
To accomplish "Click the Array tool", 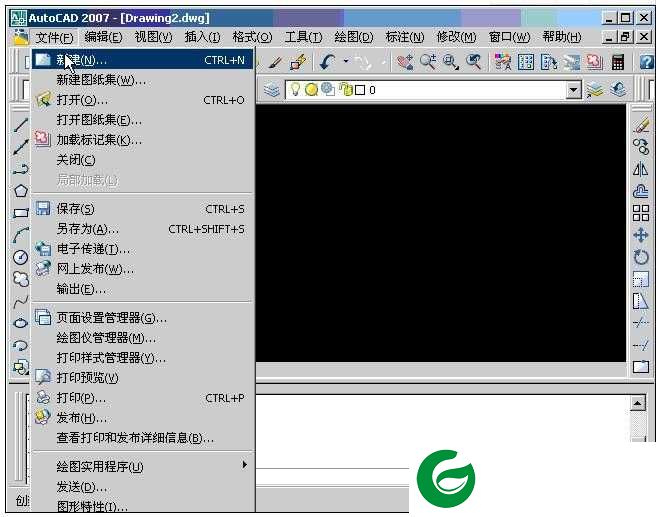I will [641, 213].
